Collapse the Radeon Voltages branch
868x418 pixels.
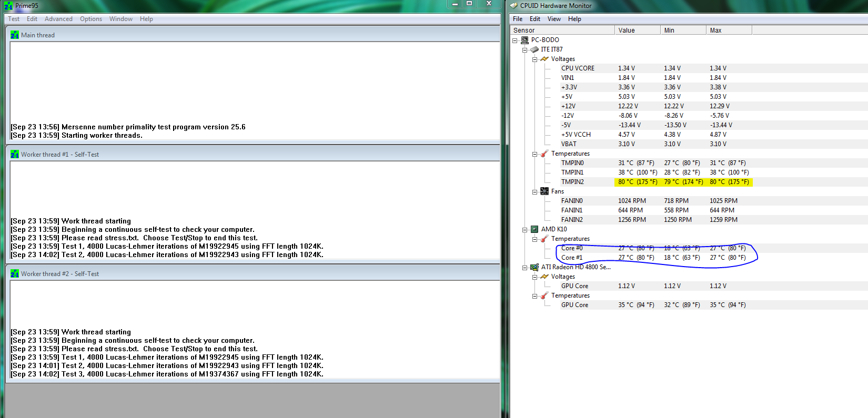[534, 277]
